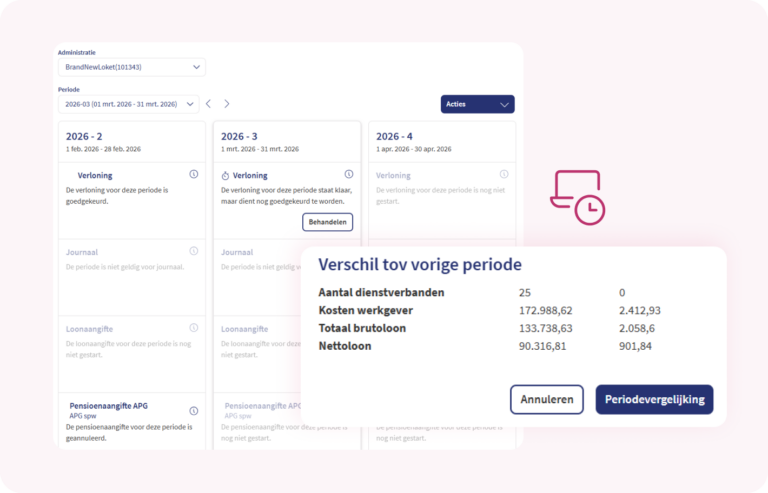Go to next period with right chevron
Image resolution: width=768 pixels, height=493 pixels.
[227, 103]
